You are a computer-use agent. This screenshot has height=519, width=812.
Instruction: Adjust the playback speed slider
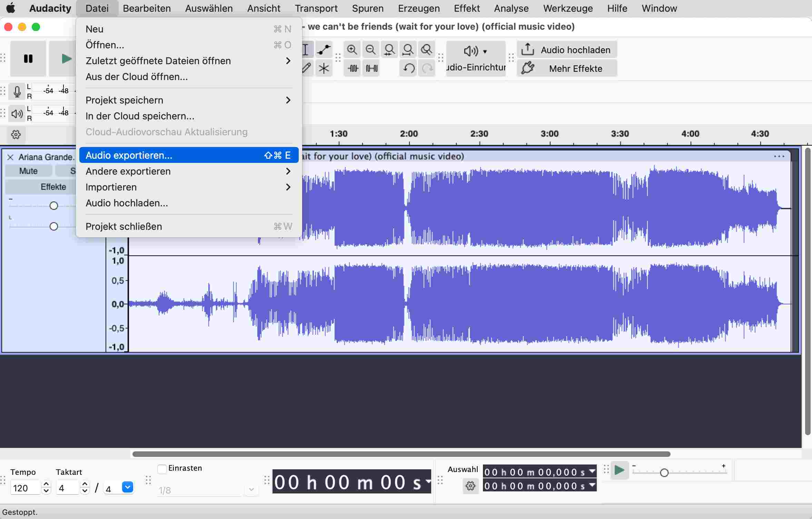[664, 472]
